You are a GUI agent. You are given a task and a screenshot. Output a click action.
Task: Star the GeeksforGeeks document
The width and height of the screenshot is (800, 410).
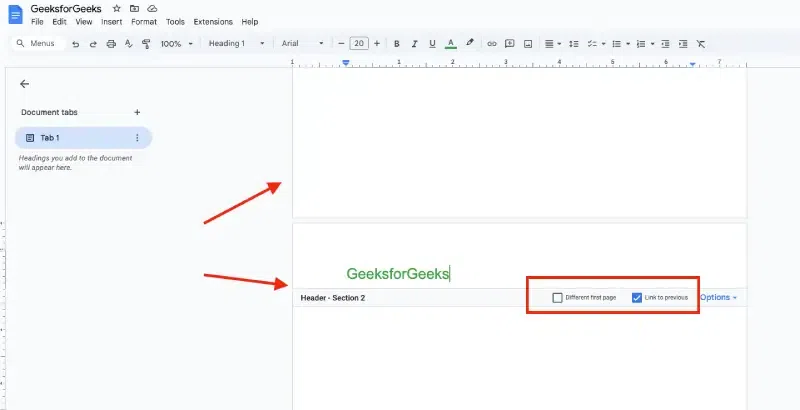click(116, 9)
